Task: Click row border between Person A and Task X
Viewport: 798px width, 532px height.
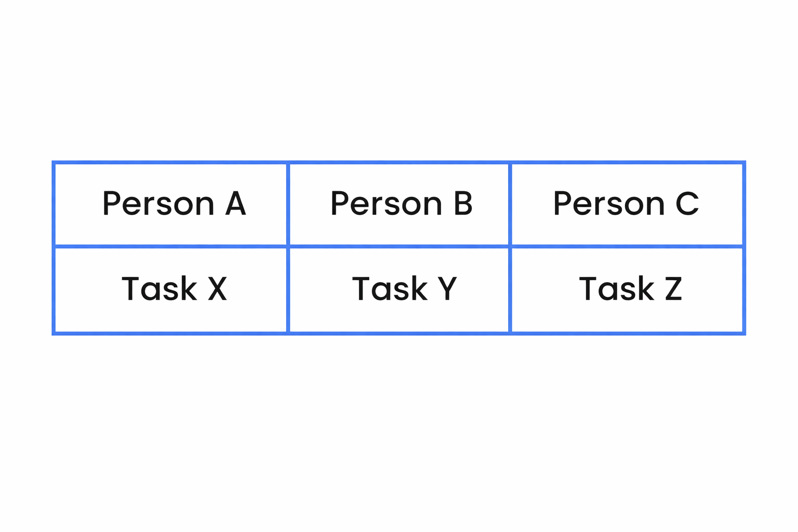Action: pos(170,246)
